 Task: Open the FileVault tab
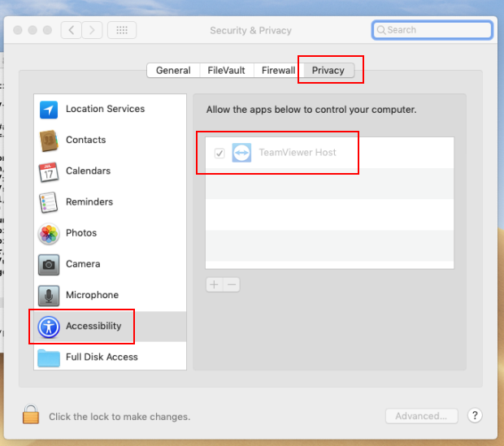(226, 71)
